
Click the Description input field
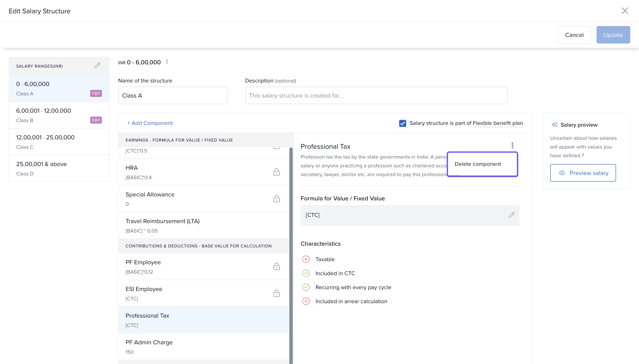376,96
